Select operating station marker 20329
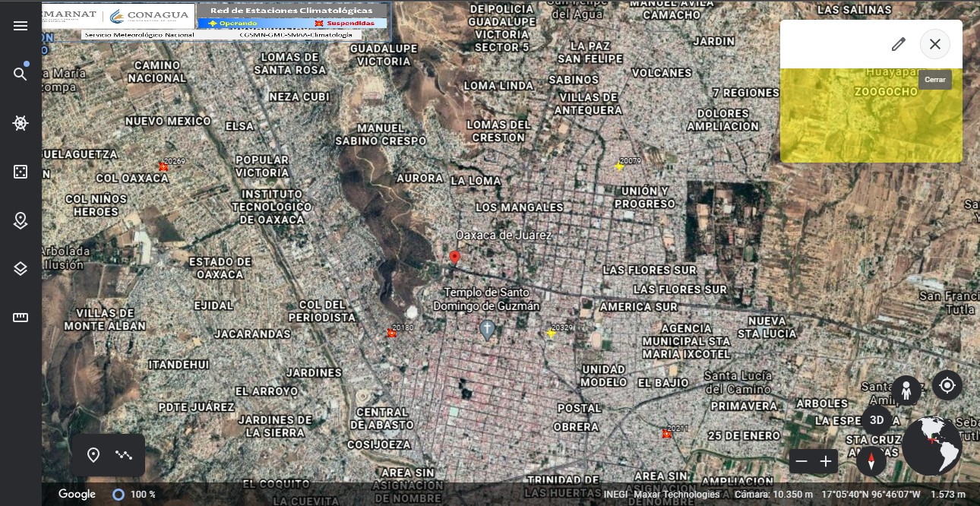The image size is (980, 506). (x=551, y=333)
